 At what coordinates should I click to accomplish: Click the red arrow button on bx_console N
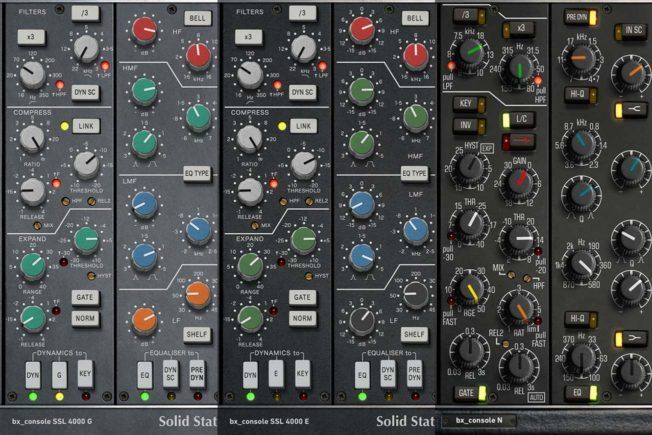(x=518, y=141)
